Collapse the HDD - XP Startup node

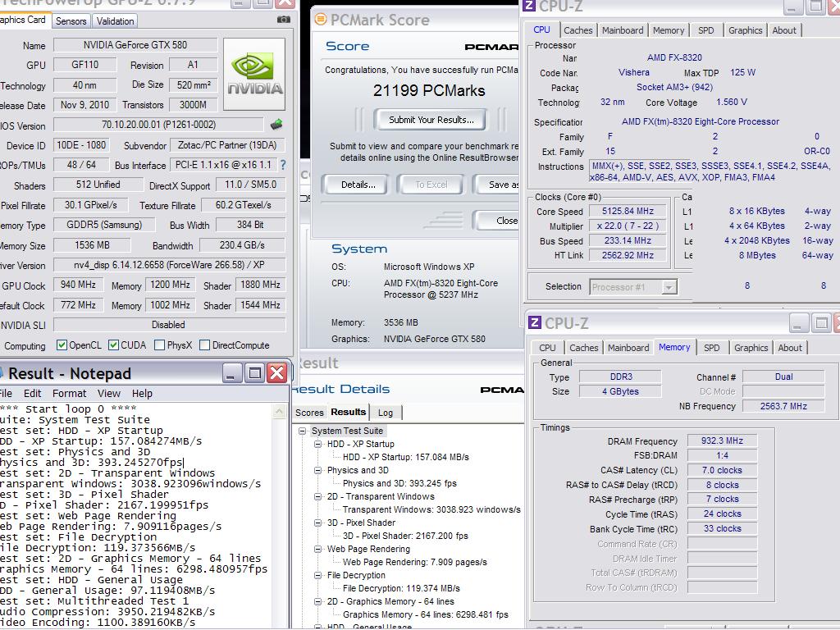(x=317, y=444)
